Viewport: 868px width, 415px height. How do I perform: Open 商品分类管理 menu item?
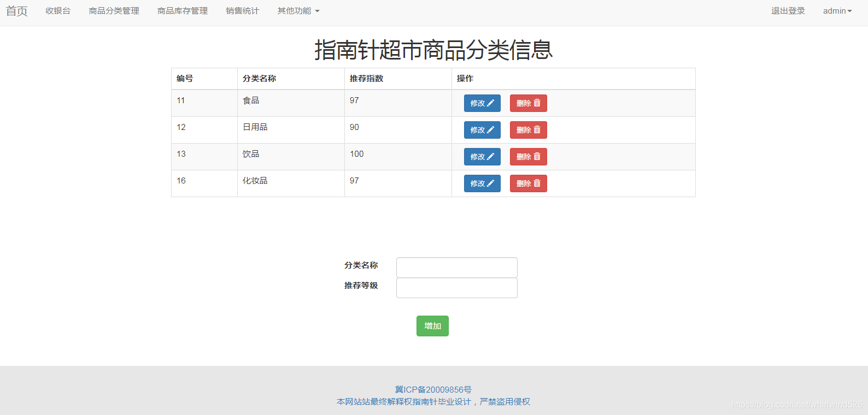pos(114,11)
